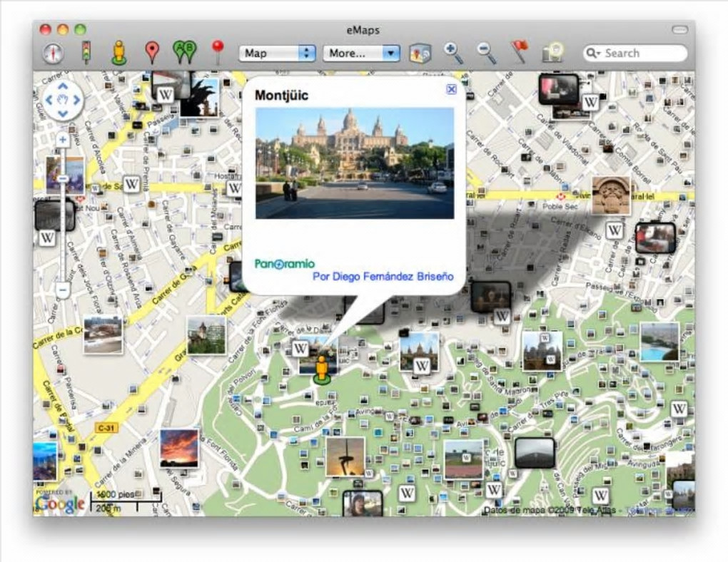Viewport: 728px width, 562px height.
Task: Pan the map left with arrow
Action: [49, 100]
